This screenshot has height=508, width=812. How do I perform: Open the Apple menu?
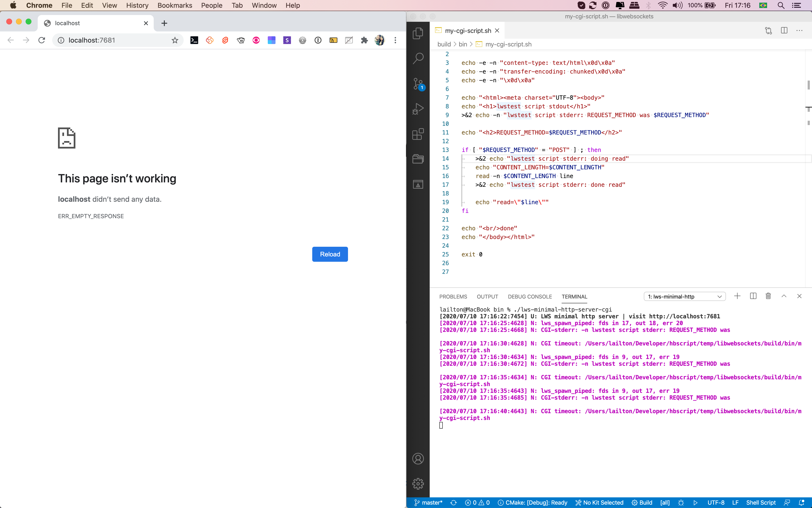click(13, 5)
